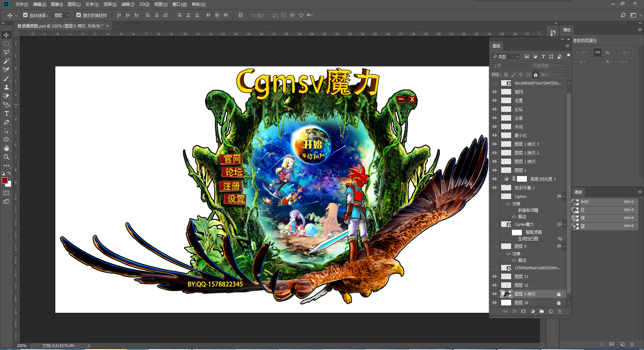Select the Paint Bucket tool
Viewport: 644px width, 350px height.
(6, 105)
